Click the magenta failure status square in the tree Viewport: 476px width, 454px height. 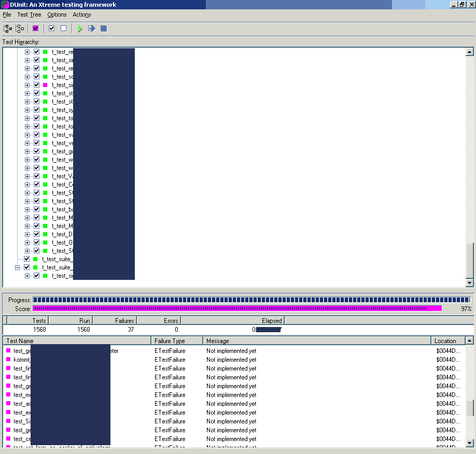[45, 85]
